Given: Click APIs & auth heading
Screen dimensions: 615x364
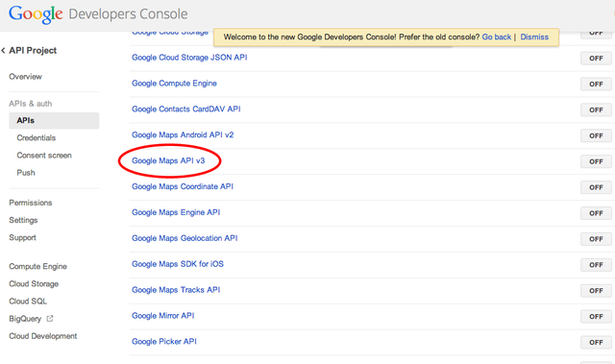Looking at the screenshot, I should point(31,104).
